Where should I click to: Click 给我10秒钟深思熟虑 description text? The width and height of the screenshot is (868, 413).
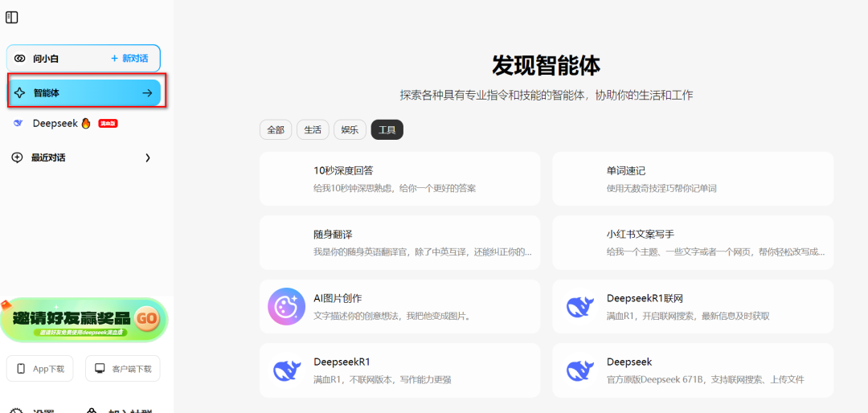395,188
